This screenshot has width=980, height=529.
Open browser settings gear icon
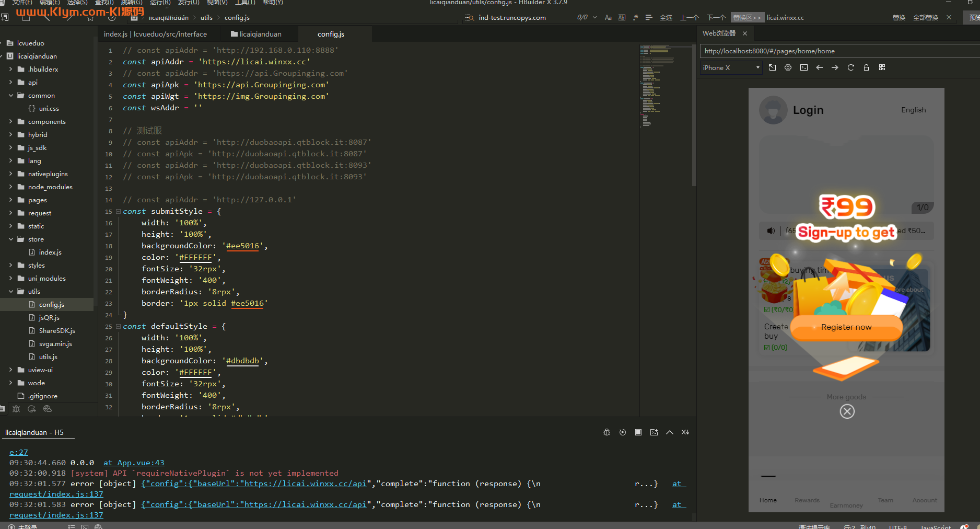click(788, 67)
